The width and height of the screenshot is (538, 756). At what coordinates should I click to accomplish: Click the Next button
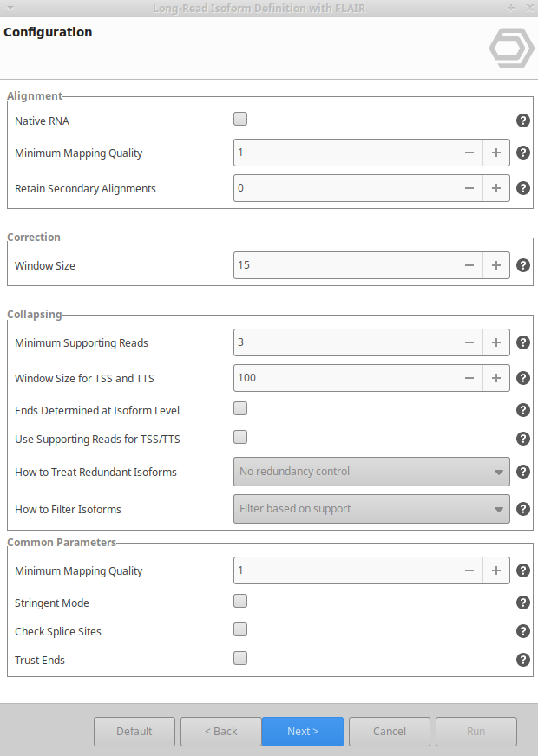point(302,732)
